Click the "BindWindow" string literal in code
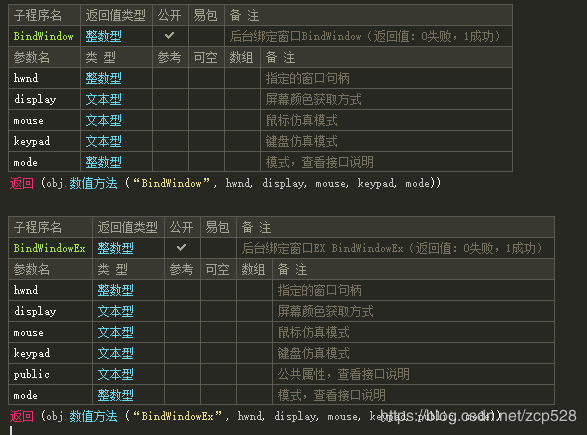Screen dimensions: 587x435 pos(171,183)
